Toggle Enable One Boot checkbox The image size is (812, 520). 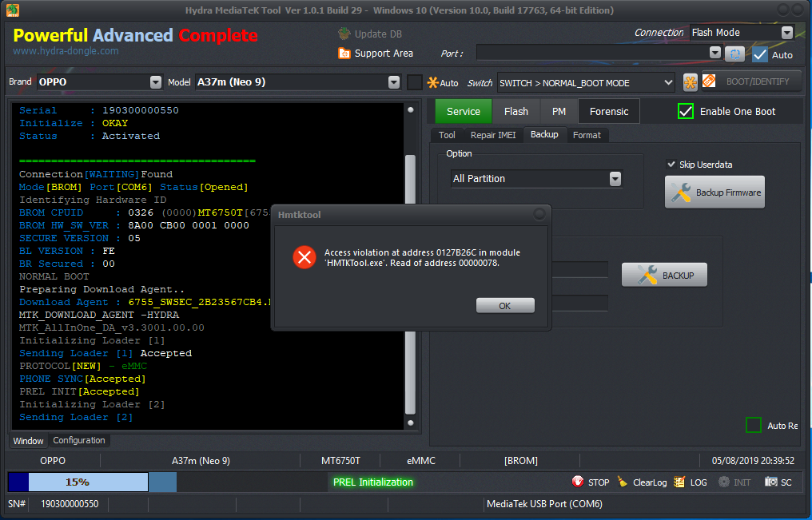[x=686, y=111]
